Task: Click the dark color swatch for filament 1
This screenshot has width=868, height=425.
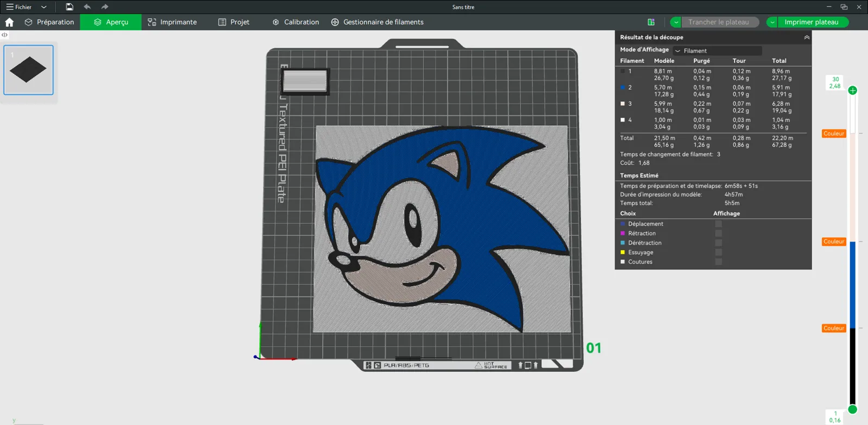Action: tap(623, 71)
